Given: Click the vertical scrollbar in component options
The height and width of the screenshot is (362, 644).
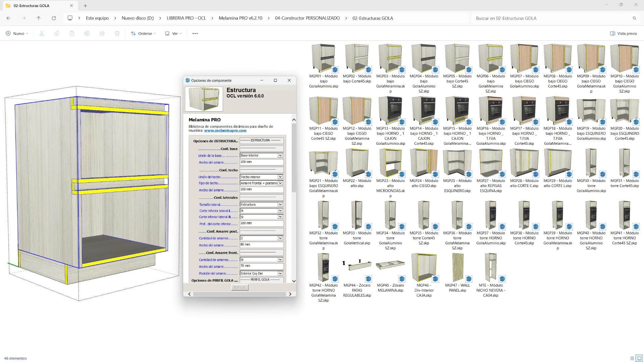Looking at the screenshot, I should pyautogui.click(x=294, y=158).
